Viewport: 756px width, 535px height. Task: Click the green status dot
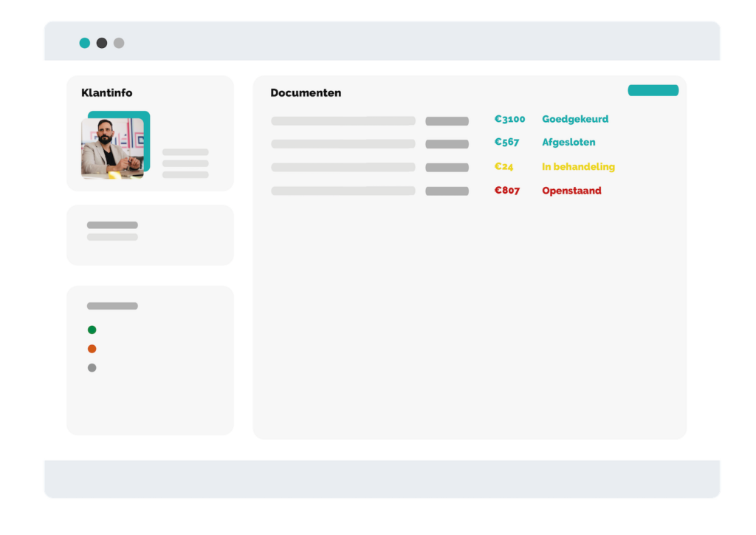coord(92,330)
